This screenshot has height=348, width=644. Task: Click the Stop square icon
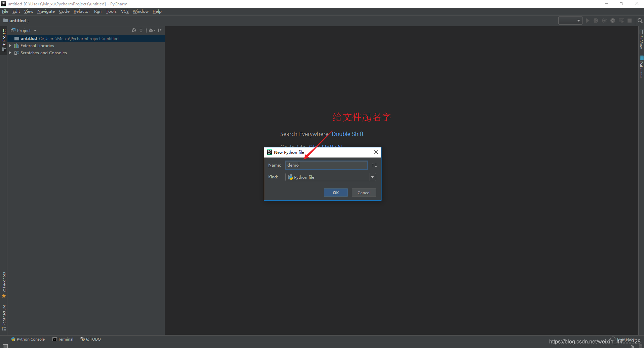[630, 21]
